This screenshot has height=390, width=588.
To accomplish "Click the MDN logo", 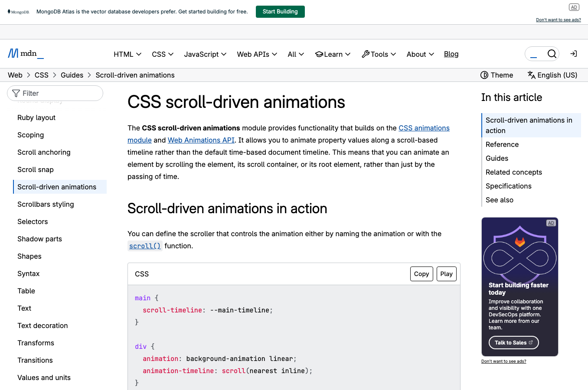I will tap(25, 53).
